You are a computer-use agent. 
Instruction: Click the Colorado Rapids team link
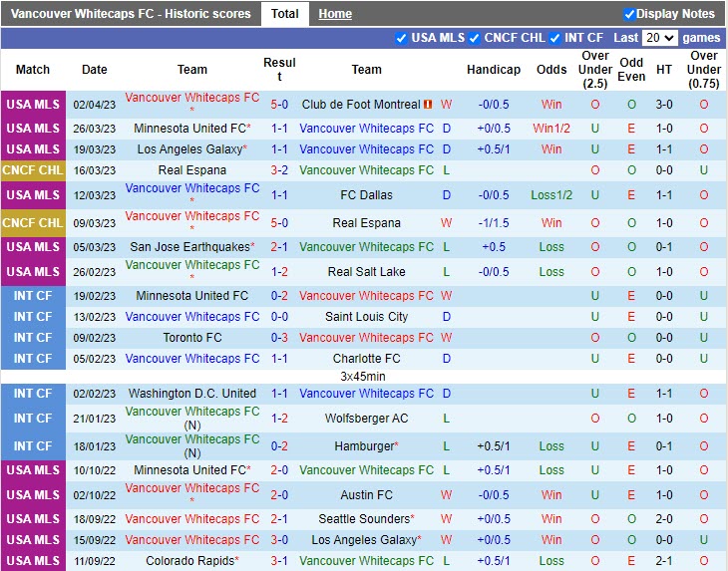189,561
